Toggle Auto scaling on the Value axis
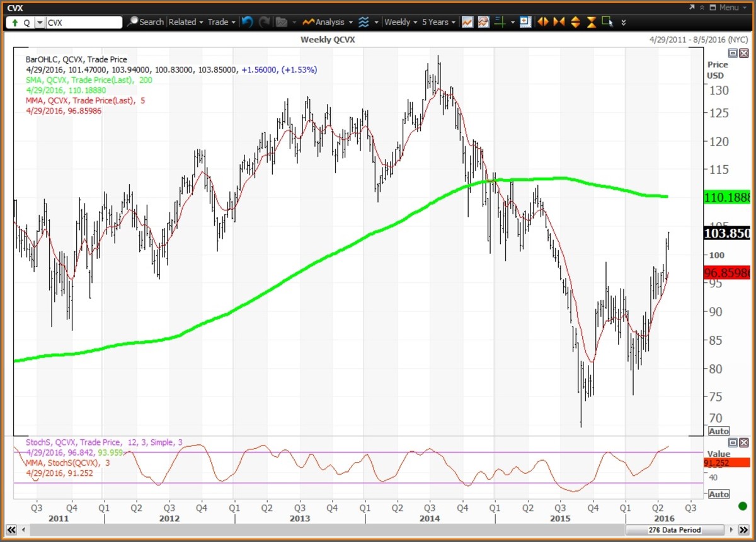The image size is (756, 542). pyautogui.click(x=718, y=494)
